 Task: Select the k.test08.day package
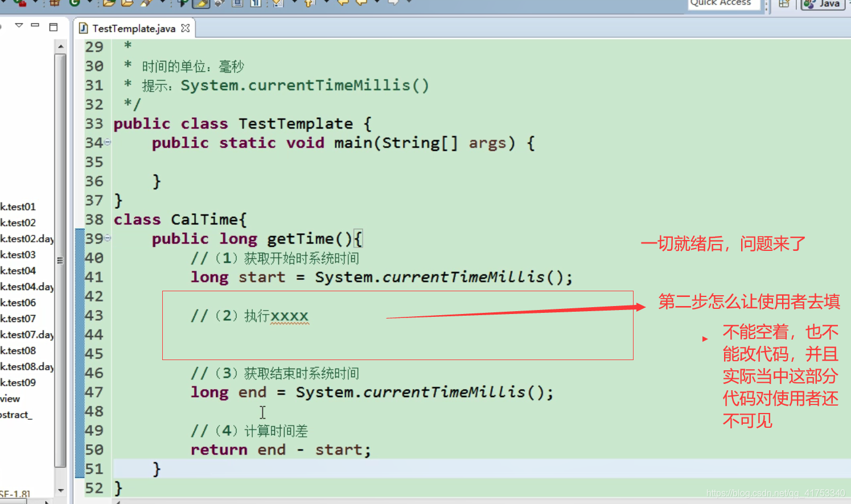tap(27, 366)
